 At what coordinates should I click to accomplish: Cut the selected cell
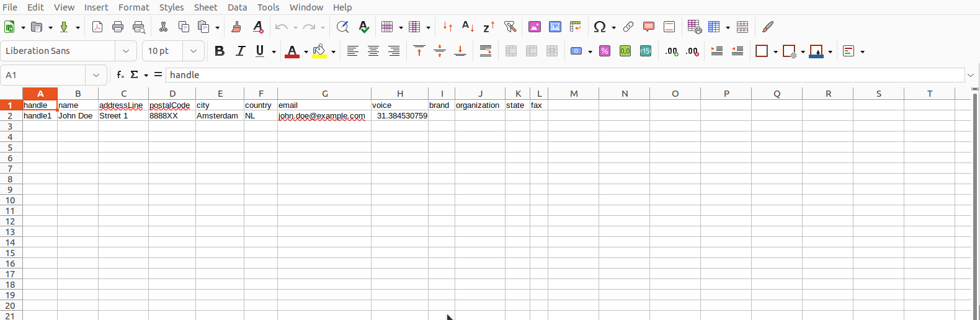164,27
